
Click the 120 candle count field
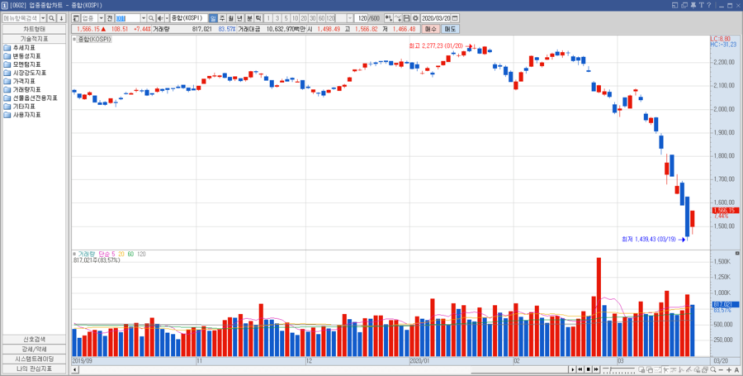coord(362,18)
